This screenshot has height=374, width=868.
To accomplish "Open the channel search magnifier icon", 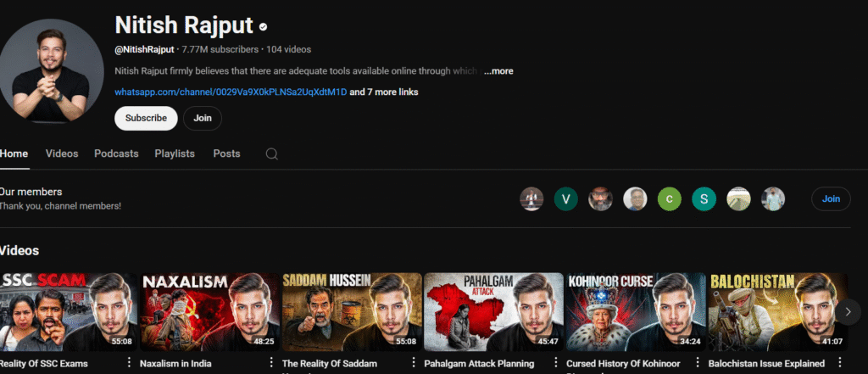I will [x=271, y=154].
